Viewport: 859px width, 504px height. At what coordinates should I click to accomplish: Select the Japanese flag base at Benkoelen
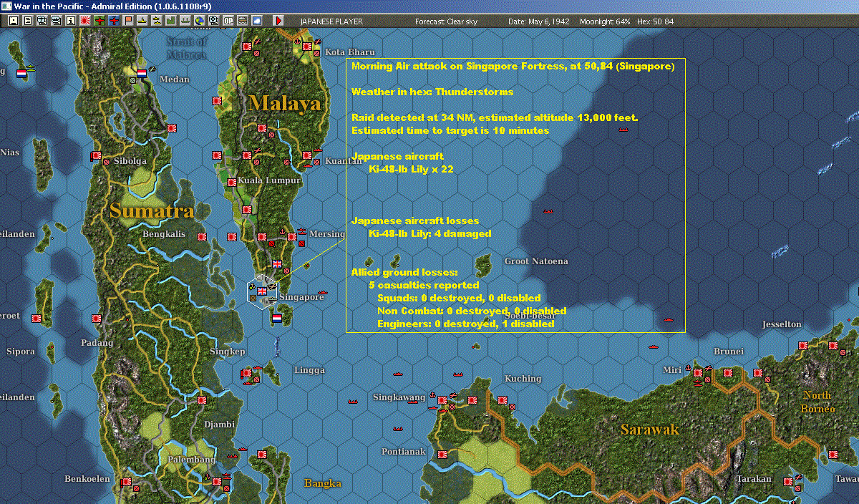pos(126,482)
